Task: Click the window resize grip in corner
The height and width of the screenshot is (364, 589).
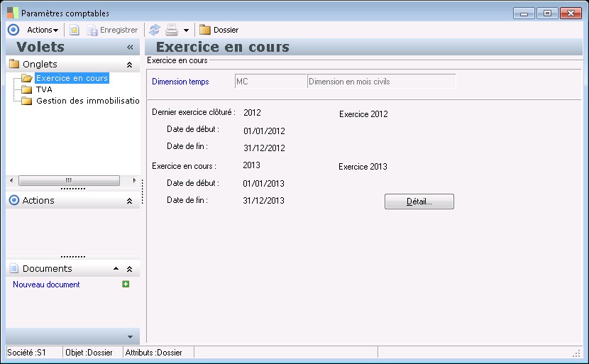Action: coord(577,353)
